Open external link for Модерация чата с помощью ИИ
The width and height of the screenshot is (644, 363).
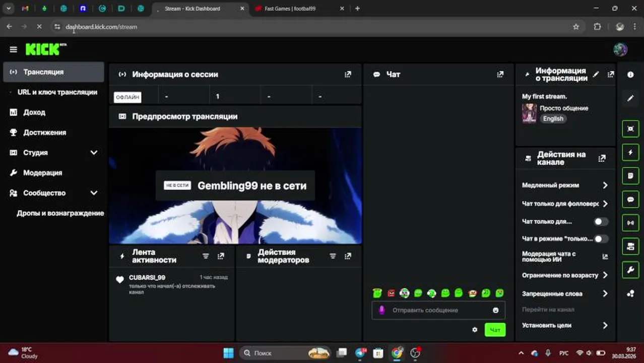coord(605,257)
